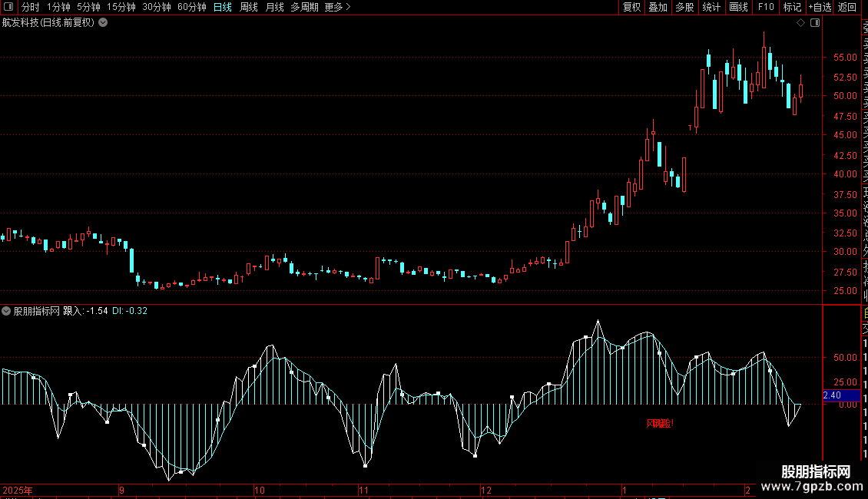868x499 pixels.
Task: Switch to 月线 monthly tab
Action: [274, 7]
